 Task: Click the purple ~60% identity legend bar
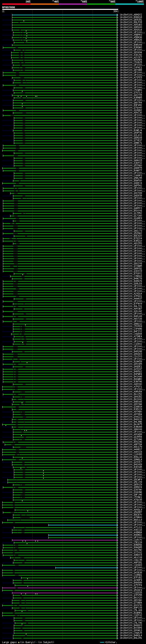[x=73, y=4]
